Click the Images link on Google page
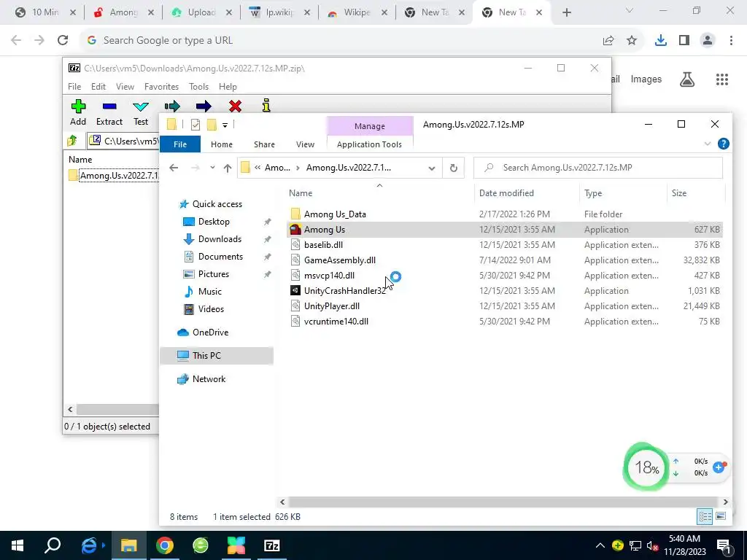747x560 pixels. [646, 79]
